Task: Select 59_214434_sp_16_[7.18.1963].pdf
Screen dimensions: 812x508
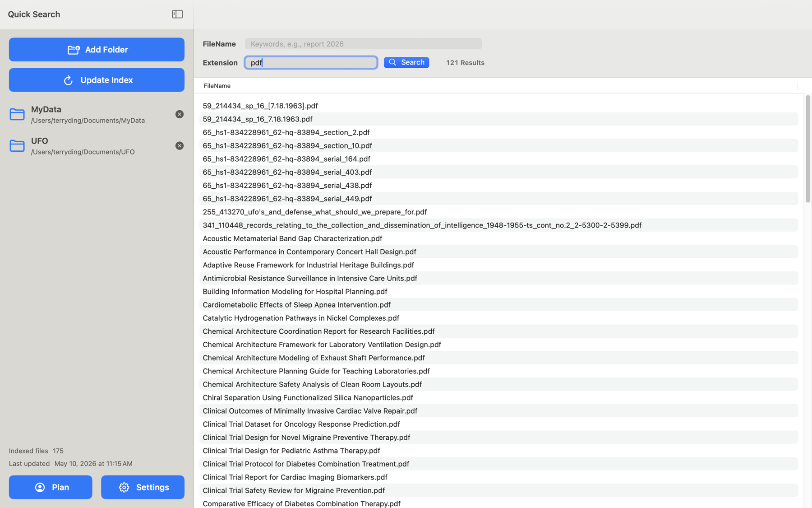Action: 498,106
